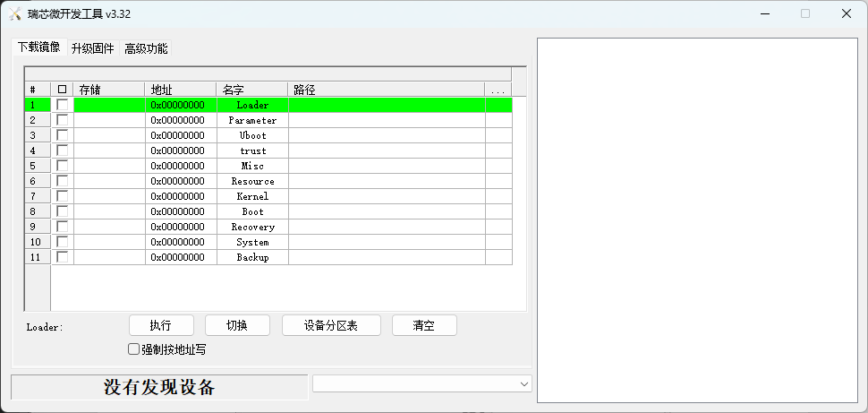The image size is (868, 413).
Task: Click the 地址 column header
Action: pos(181,90)
